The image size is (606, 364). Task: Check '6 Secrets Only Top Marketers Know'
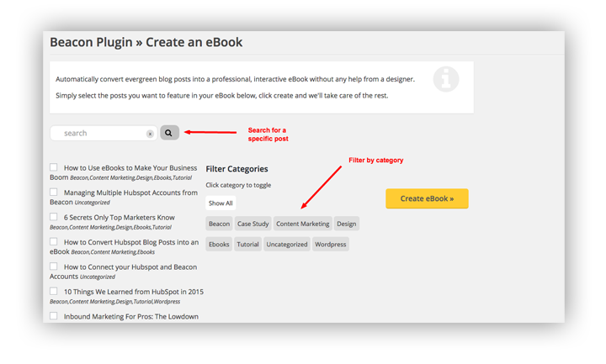coord(53,217)
